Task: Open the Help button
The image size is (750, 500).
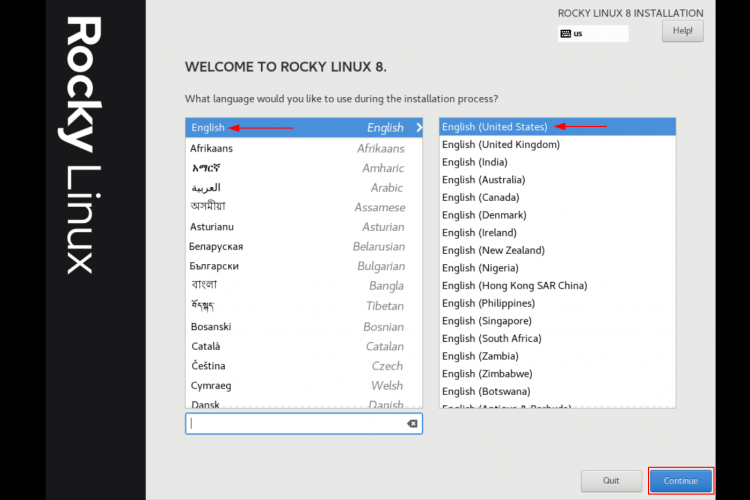Action: click(683, 31)
